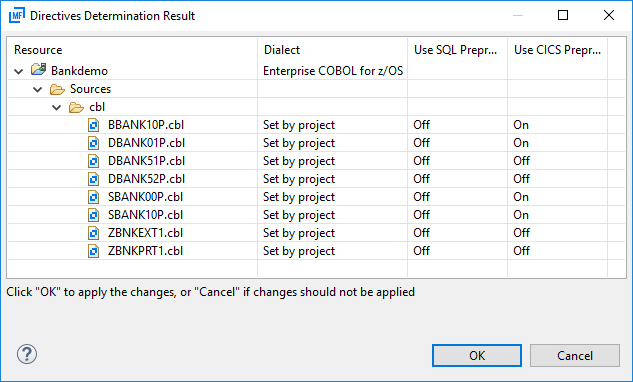The width and height of the screenshot is (633, 382).
Task: Click the cbl folder icon
Action: [x=76, y=107]
